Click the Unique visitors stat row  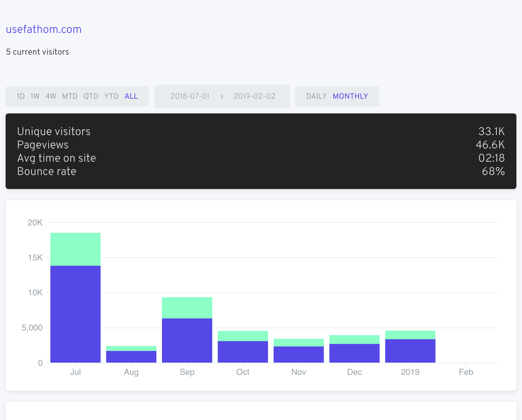54,132
